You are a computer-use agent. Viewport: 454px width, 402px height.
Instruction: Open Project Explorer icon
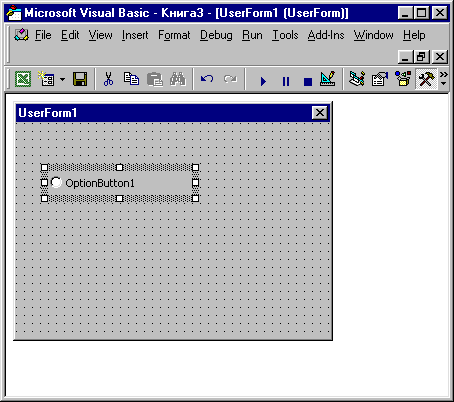coord(357,79)
